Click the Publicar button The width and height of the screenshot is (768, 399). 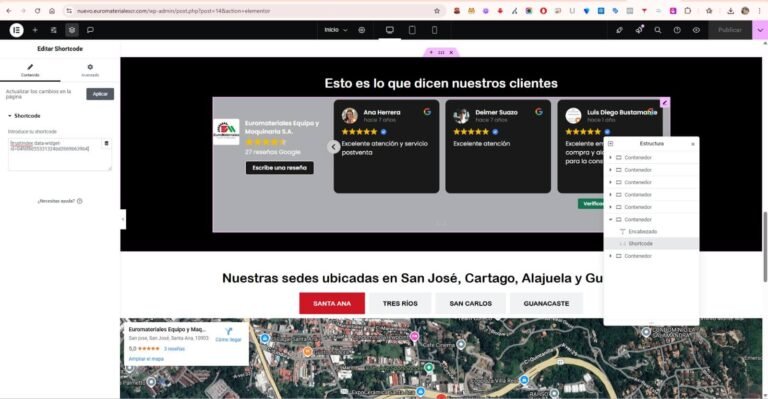(730, 30)
